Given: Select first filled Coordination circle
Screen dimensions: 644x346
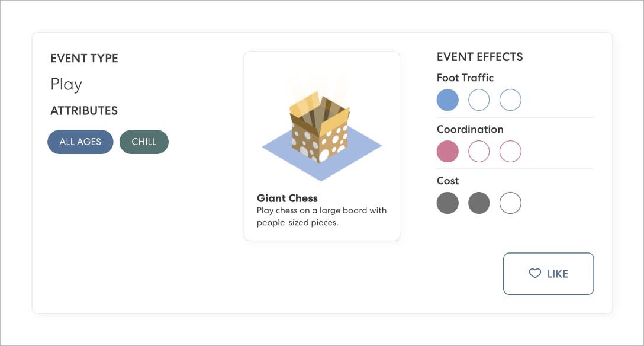Looking at the screenshot, I should (x=447, y=152).
